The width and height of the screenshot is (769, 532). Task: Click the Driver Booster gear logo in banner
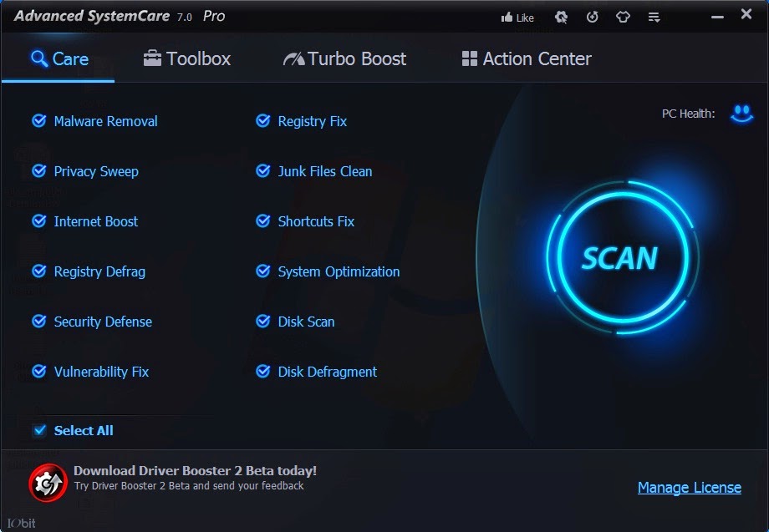tap(48, 482)
